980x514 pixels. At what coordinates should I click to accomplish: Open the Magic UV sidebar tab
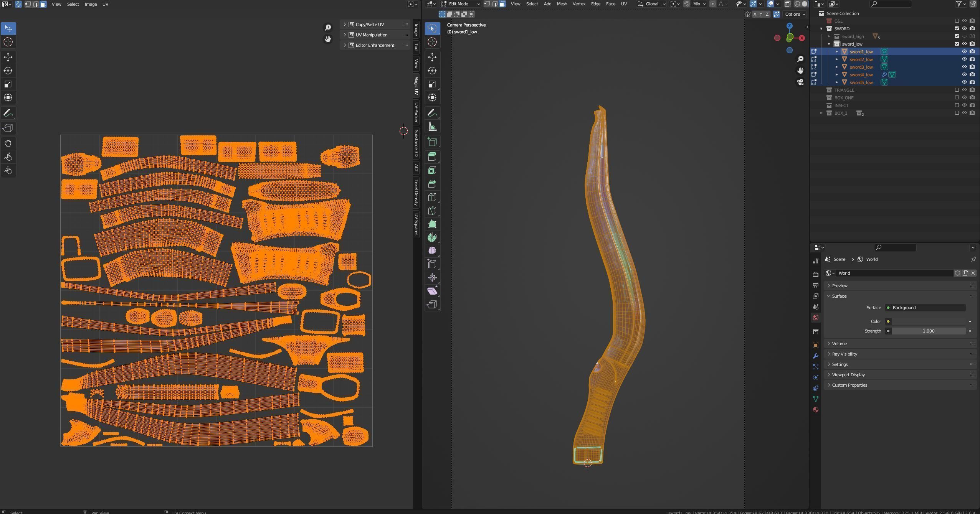pos(416,86)
